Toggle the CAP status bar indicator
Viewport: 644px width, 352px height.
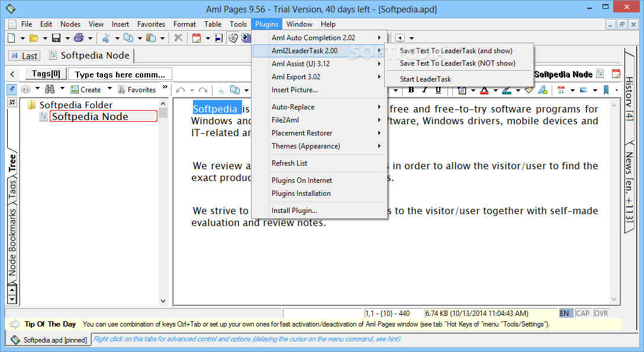coord(582,314)
